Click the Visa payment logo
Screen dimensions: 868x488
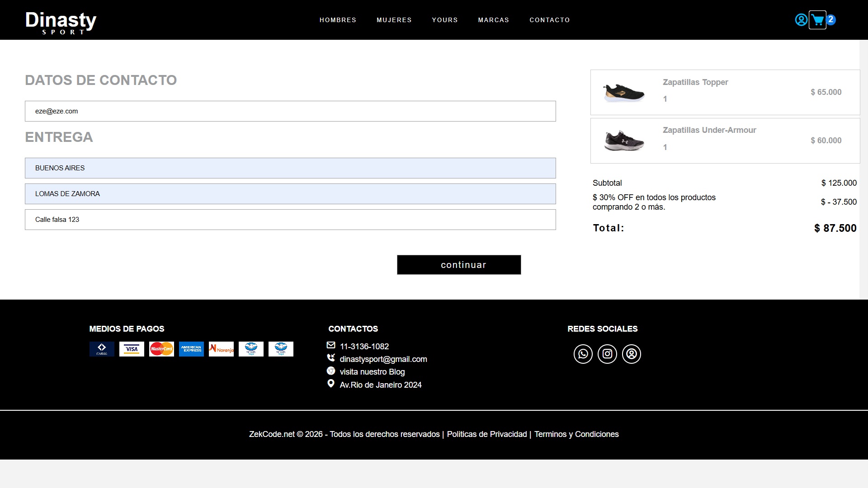pyautogui.click(x=132, y=349)
